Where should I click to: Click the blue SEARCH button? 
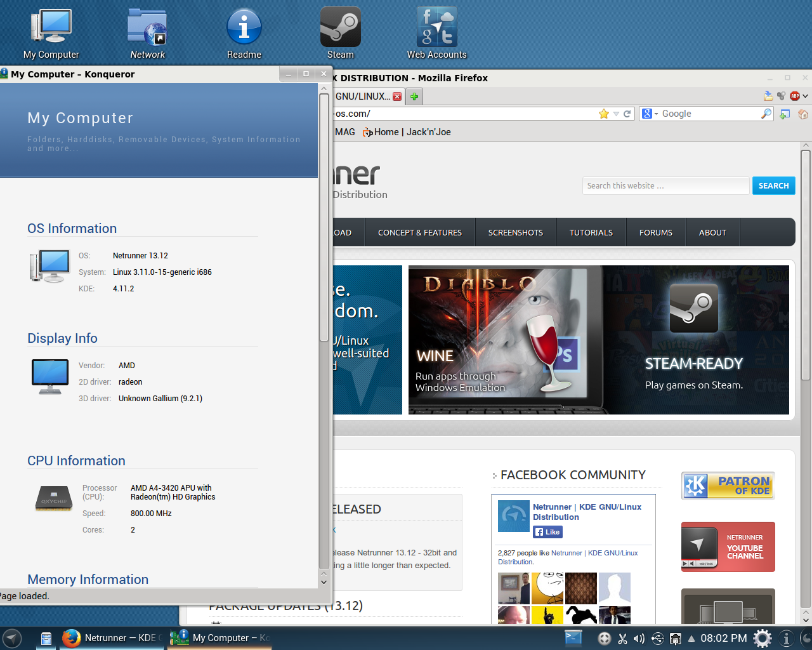click(773, 186)
